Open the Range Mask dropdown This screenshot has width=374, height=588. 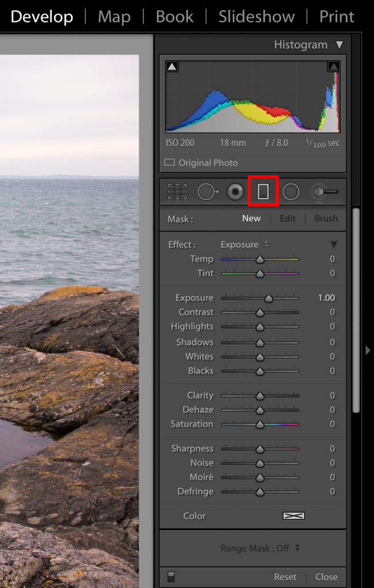260,548
